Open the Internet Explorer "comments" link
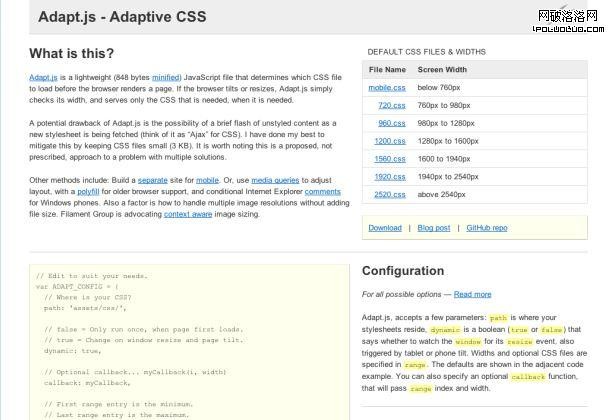Screen dimensions: 615x420 (x=322, y=191)
